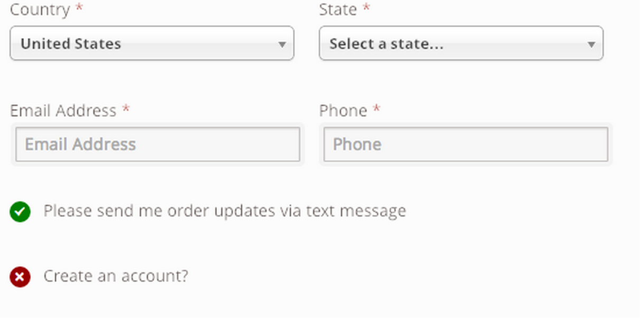
Task: Focus the Phone input field
Action: pyautogui.click(x=466, y=145)
